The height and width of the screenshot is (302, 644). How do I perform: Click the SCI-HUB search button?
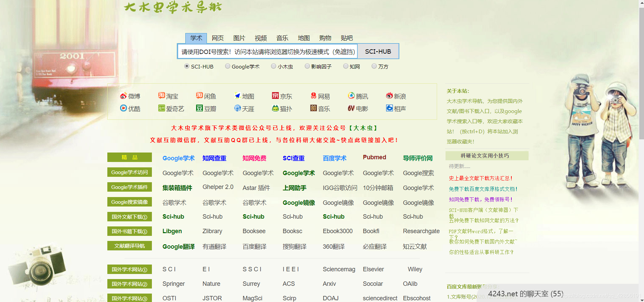pos(378,51)
